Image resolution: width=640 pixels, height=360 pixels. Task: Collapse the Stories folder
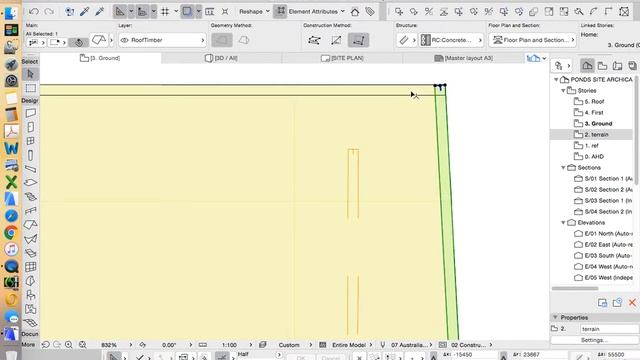click(x=563, y=90)
